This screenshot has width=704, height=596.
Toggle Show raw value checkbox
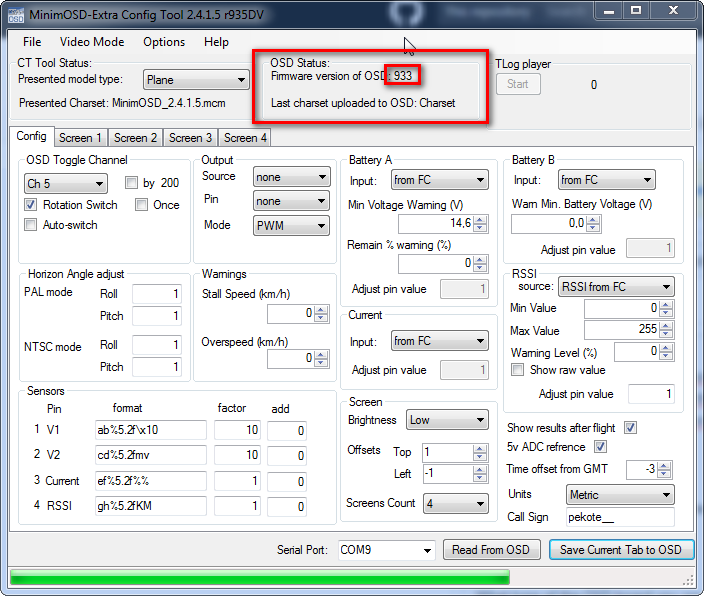[518, 370]
